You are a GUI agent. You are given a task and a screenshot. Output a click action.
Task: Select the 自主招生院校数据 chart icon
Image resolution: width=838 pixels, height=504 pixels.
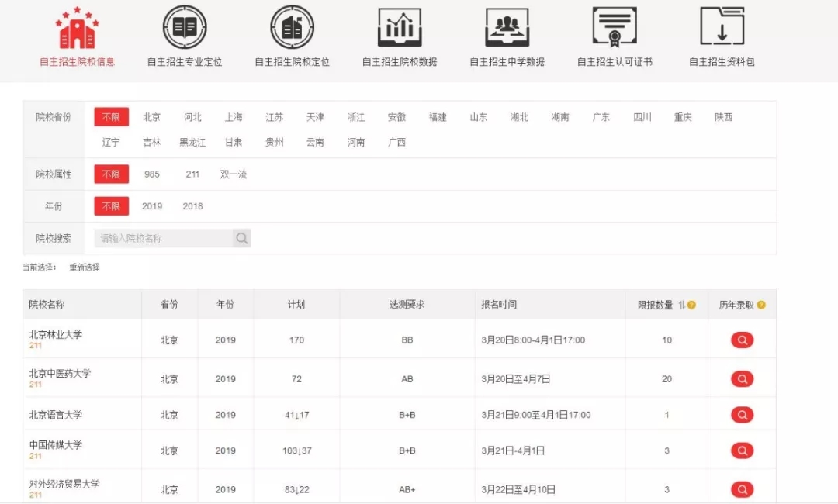coord(400,28)
